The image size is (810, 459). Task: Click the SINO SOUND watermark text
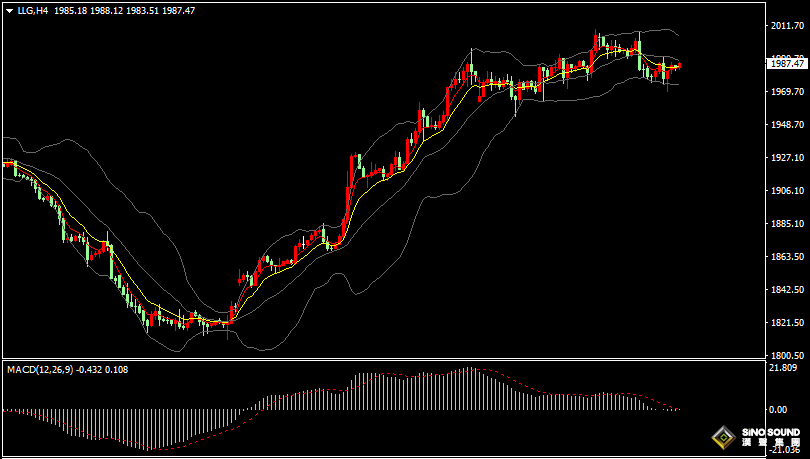tap(769, 431)
